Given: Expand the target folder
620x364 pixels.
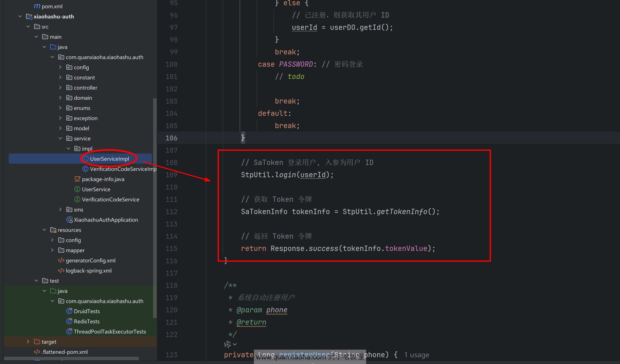Looking at the screenshot, I should (28, 342).
